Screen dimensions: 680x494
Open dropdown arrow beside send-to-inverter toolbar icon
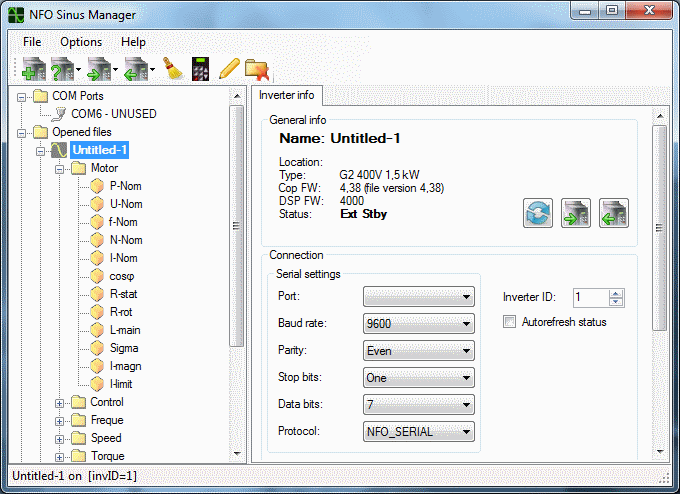click(115, 69)
